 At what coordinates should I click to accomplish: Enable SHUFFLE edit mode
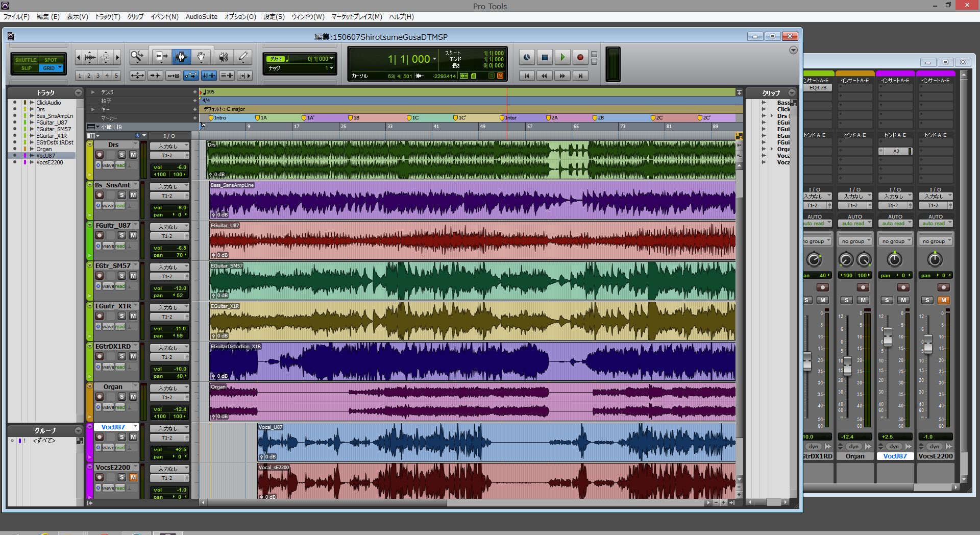26,60
